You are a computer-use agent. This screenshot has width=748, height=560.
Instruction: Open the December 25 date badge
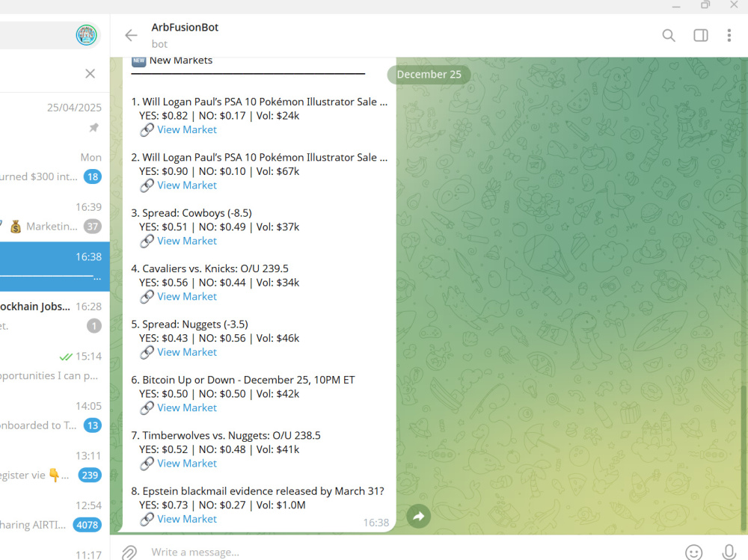point(429,74)
